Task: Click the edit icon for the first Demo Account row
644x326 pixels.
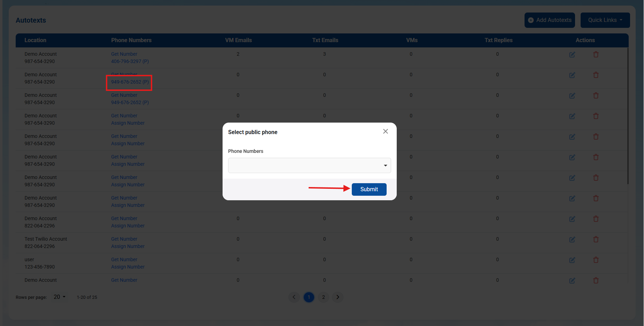Action: [572, 55]
